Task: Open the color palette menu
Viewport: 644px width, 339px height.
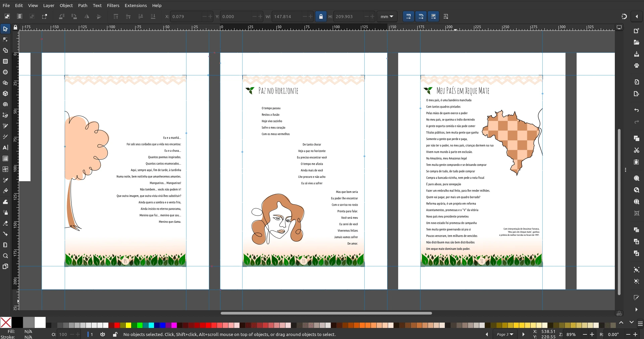Action: (x=640, y=324)
